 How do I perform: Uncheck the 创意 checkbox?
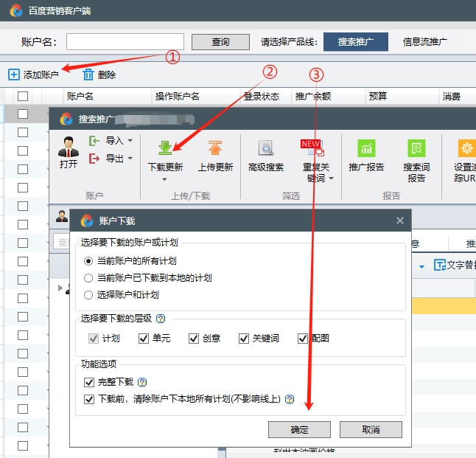pos(194,339)
